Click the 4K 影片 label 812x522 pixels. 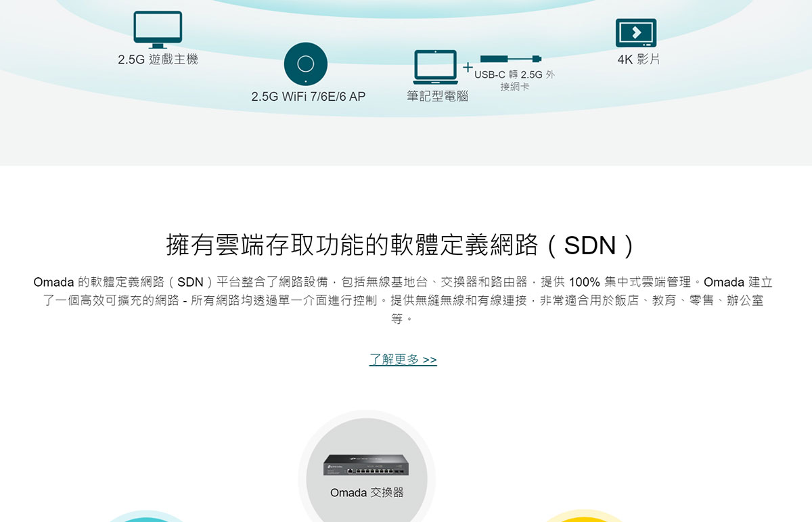click(638, 60)
